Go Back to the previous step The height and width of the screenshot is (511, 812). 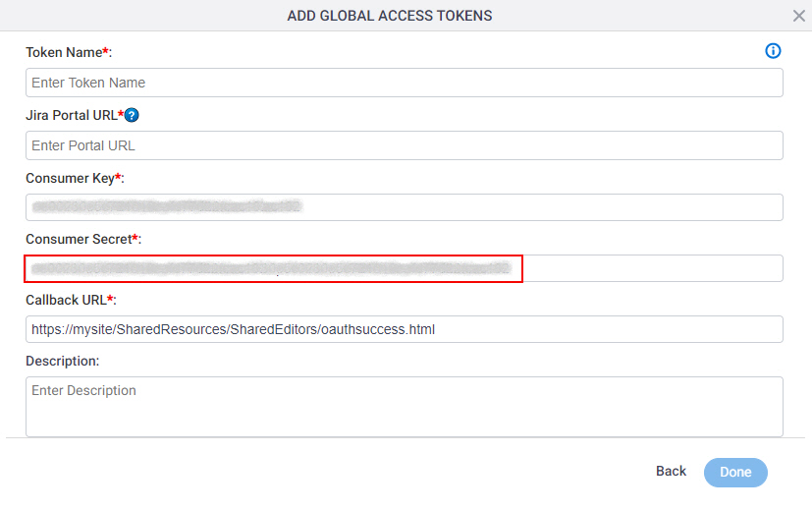(671, 471)
